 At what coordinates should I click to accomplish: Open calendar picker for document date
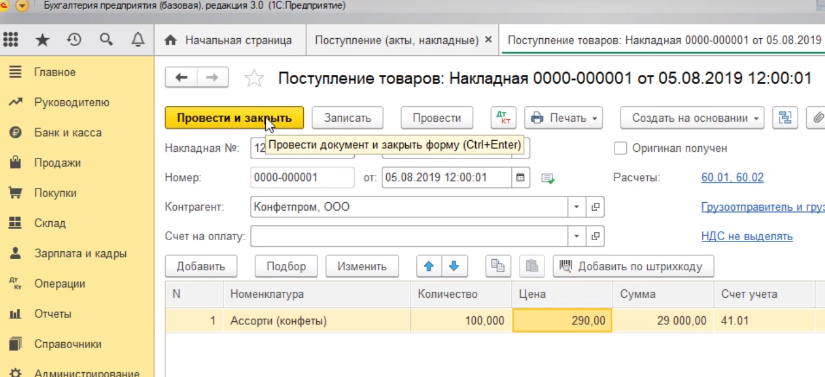[x=520, y=178]
